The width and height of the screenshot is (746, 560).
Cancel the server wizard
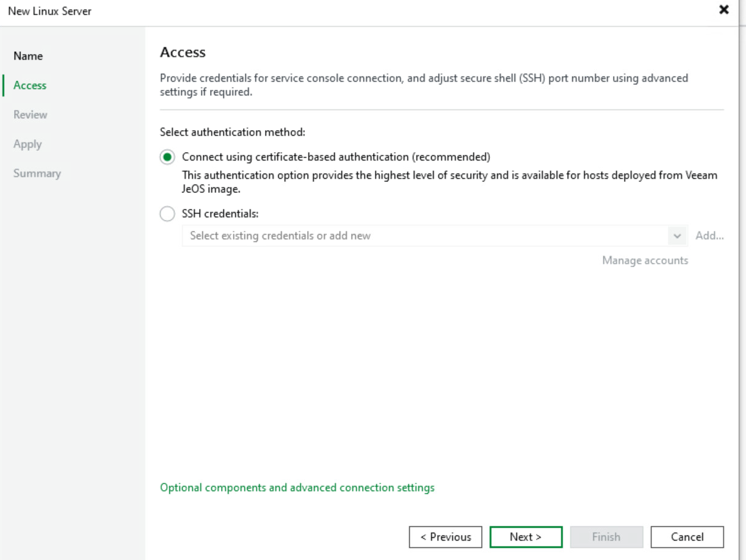pos(687,537)
